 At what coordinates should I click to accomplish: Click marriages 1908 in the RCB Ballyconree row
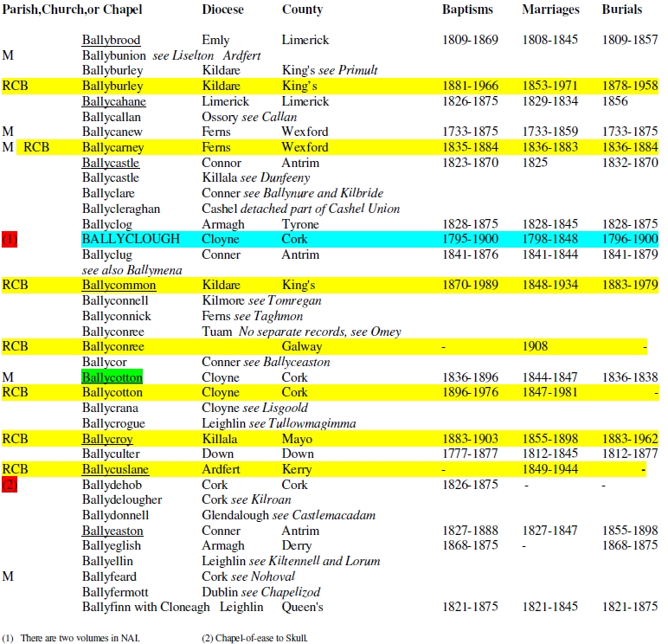pos(535,346)
